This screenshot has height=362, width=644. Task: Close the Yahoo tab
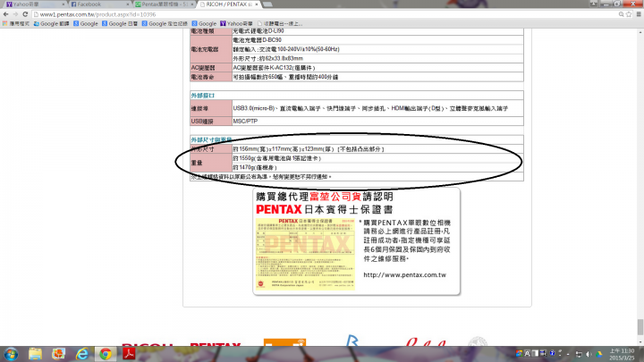(x=64, y=4)
